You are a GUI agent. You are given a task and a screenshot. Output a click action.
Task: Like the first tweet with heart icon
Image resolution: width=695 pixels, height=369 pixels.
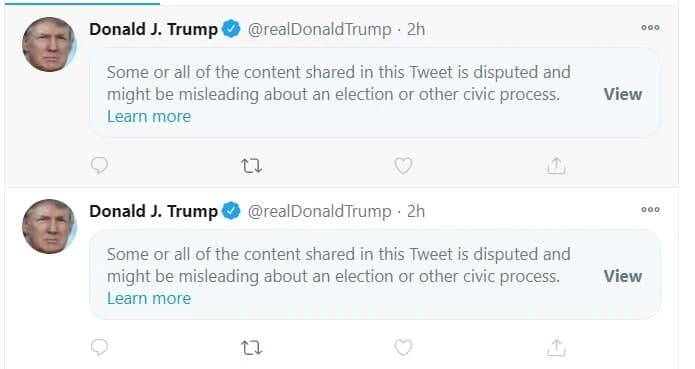[x=403, y=165]
